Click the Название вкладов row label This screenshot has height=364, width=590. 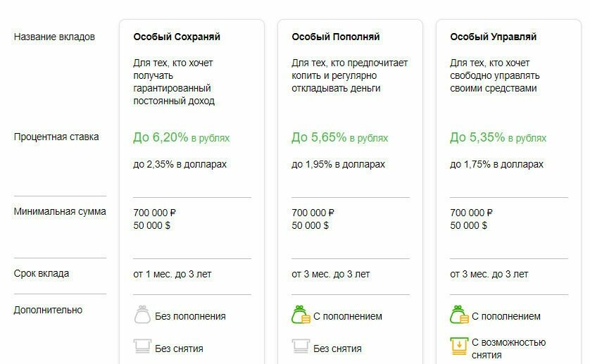(54, 37)
